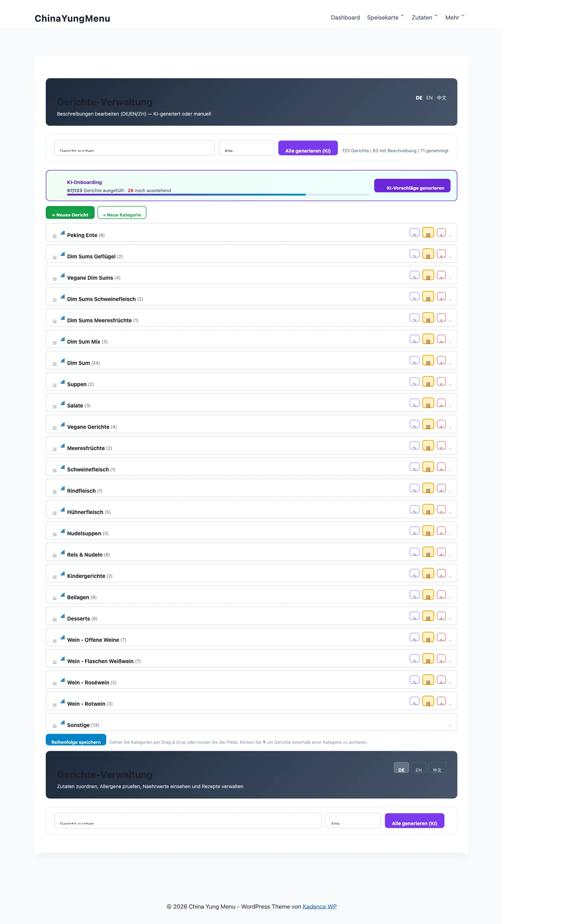Delete Peking Ente category with red x
The width and height of the screenshot is (587, 924).
pos(441,233)
